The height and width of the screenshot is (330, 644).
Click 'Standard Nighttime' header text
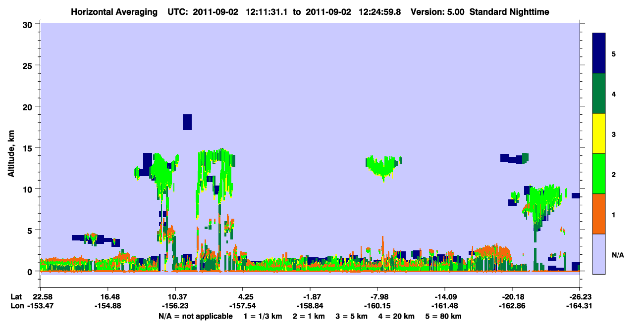509,11
